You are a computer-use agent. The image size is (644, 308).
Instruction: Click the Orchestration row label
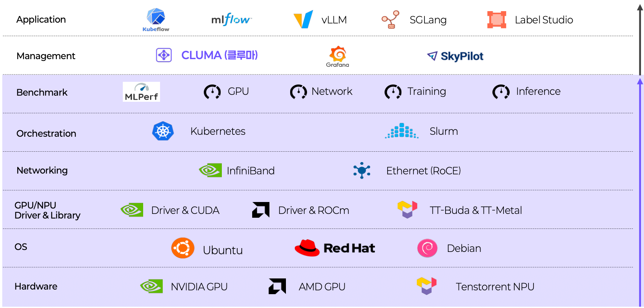tap(46, 133)
